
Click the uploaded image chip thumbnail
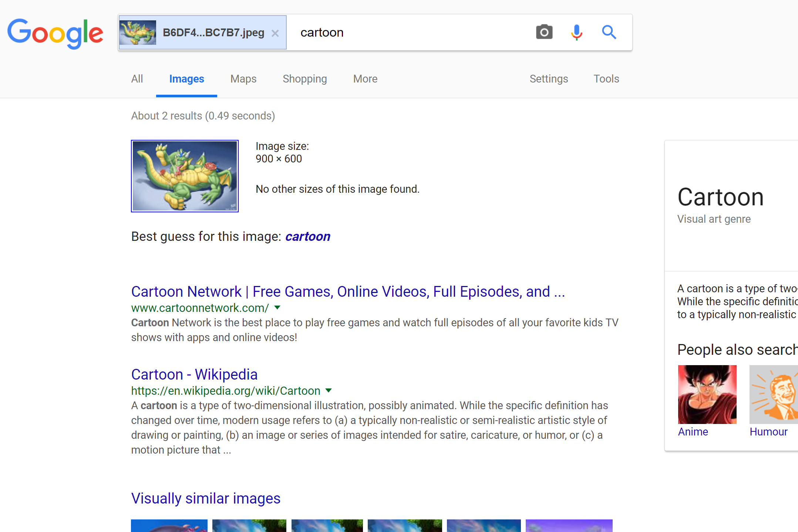(138, 32)
